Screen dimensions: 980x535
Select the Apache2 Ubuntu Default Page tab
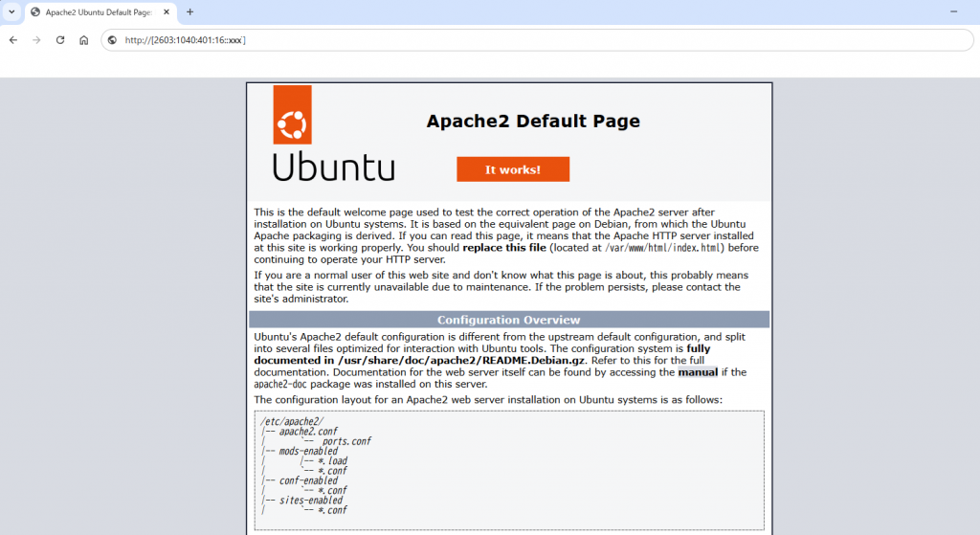100,11
